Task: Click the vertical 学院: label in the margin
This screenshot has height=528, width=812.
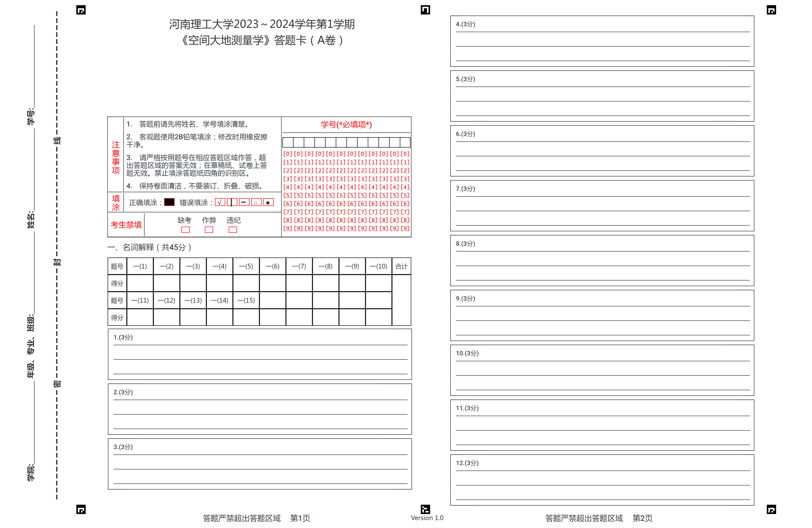Action: (31, 472)
